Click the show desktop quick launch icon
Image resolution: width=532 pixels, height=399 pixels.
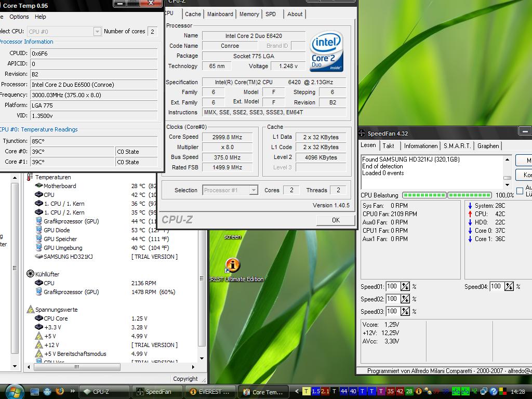[35, 391]
